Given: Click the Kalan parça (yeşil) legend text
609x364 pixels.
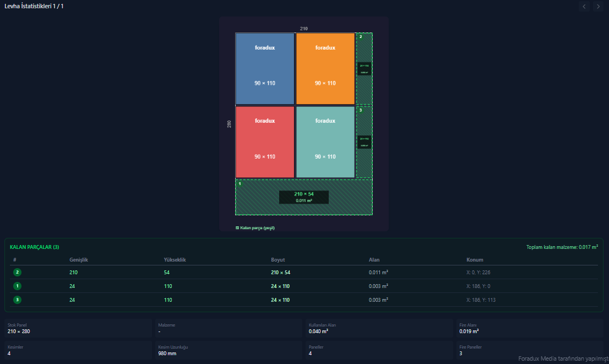Looking at the screenshot, I should pos(258,228).
